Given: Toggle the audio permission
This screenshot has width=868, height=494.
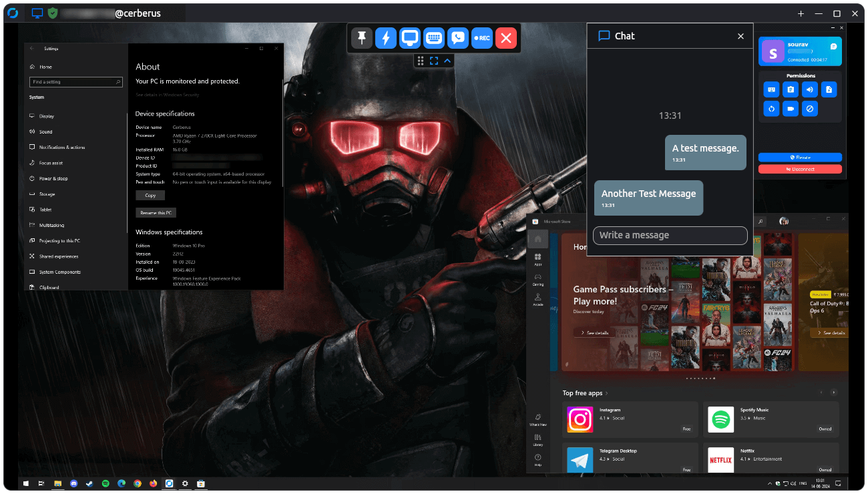Looking at the screenshot, I should coord(810,89).
